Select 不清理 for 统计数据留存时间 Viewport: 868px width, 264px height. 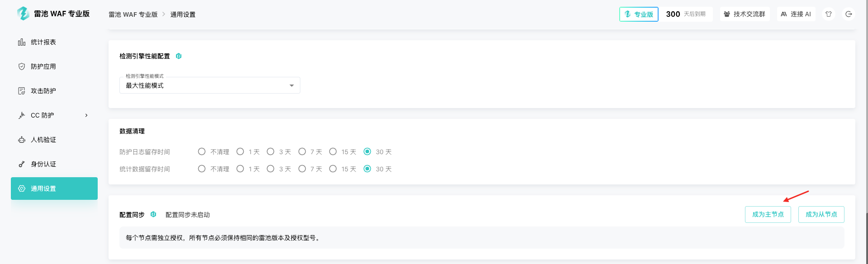pos(202,169)
